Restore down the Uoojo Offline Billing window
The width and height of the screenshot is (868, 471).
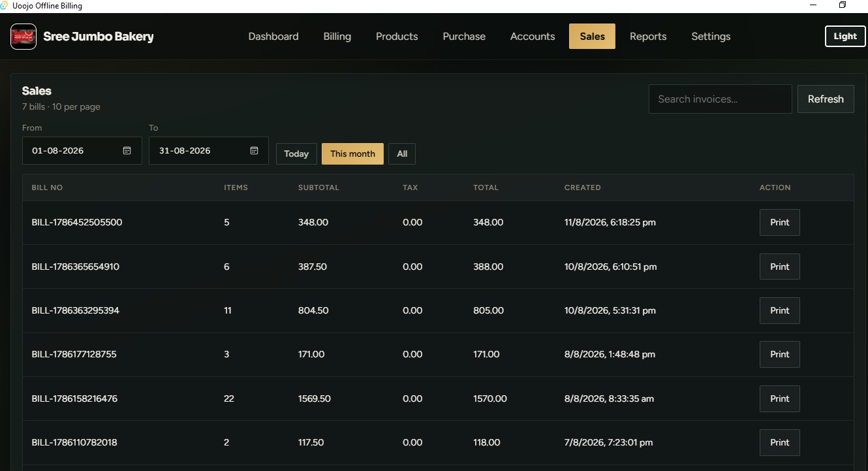pyautogui.click(x=843, y=5)
